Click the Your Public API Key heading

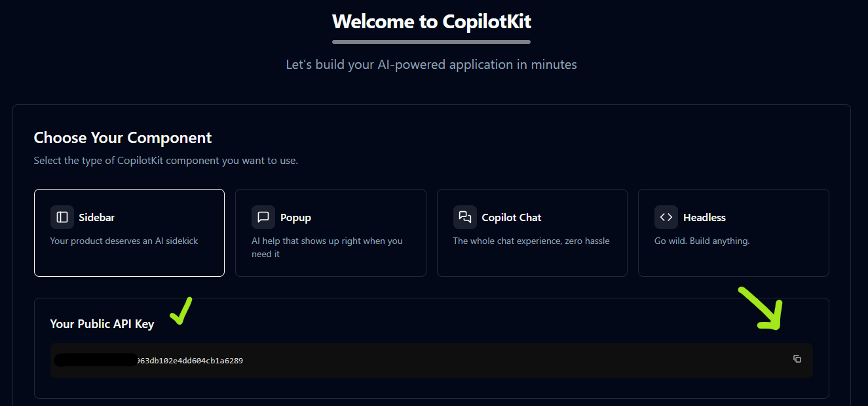point(102,324)
